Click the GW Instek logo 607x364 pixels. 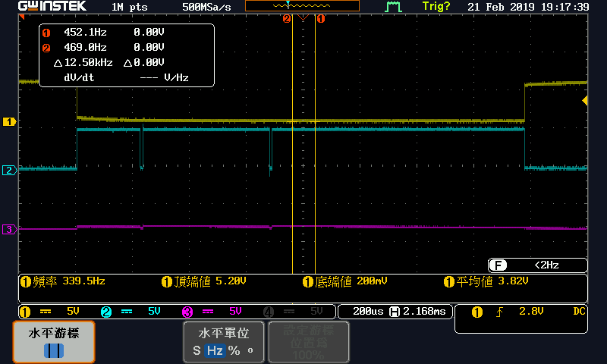tap(52, 6)
